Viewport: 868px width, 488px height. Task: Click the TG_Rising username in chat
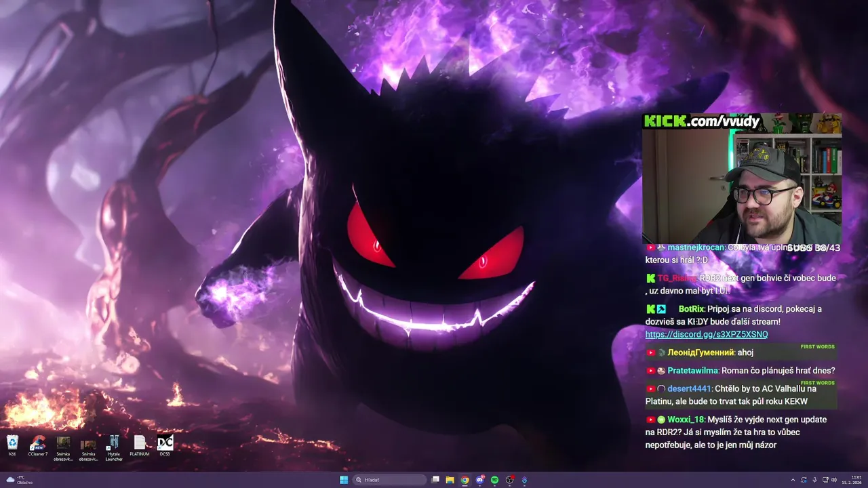coord(676,279)
